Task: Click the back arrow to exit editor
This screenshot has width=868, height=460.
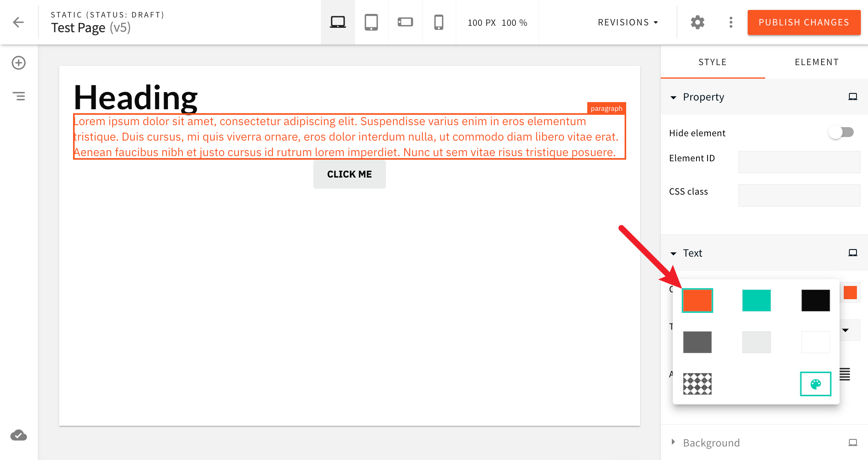Action: (18, 22)
